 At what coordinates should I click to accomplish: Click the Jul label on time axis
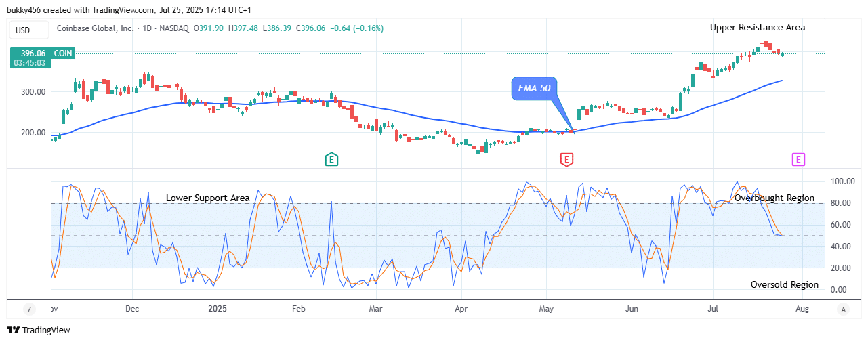click(x=712, y=309)
